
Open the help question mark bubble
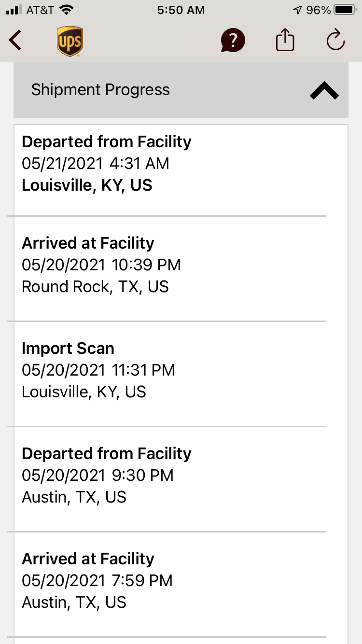click(233, 41)
